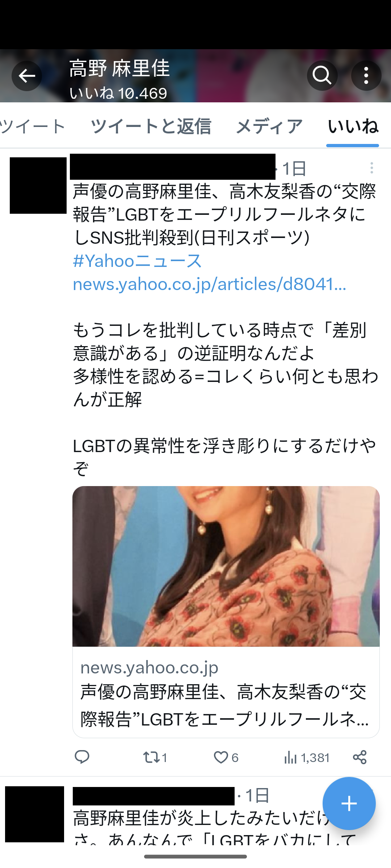Open #Yahooニュース hashtag
The height and width of the screenshot is (868, 391).
137,261
